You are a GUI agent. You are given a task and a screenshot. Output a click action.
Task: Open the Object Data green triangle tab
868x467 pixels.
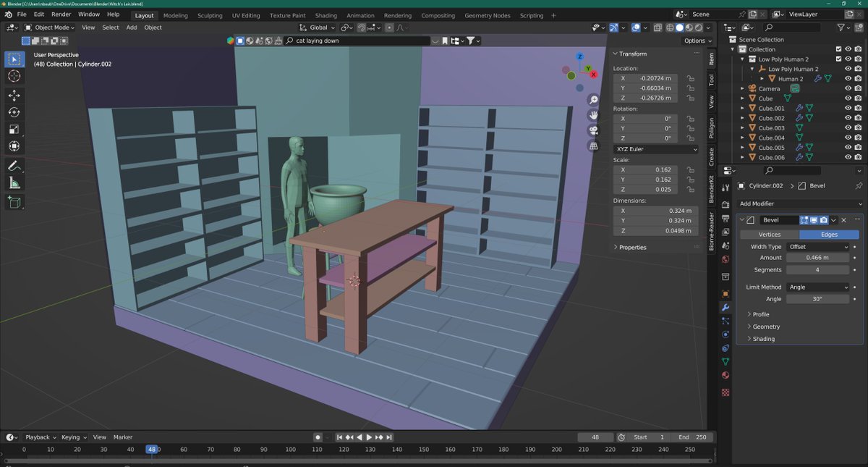click(726, 361)
